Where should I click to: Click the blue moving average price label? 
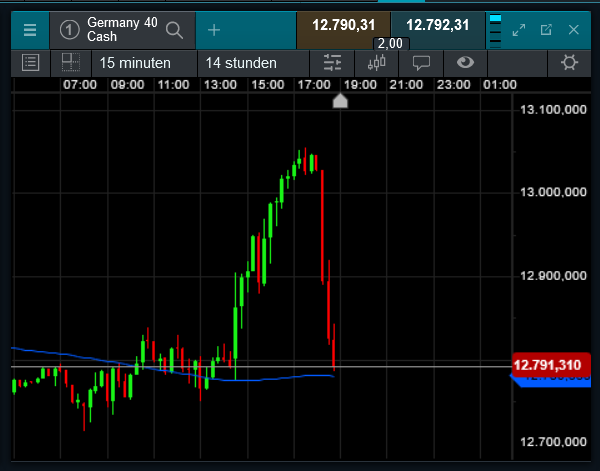[553, 382]
